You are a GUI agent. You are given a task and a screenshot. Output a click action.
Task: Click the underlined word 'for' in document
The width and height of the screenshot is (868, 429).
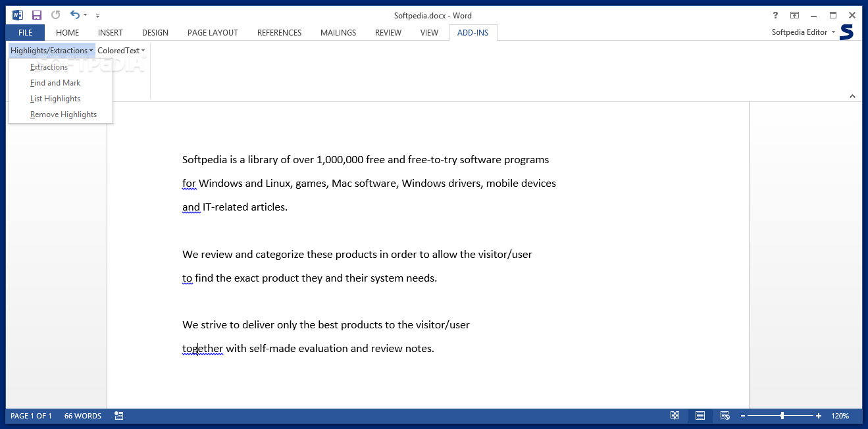click(189, 184)
